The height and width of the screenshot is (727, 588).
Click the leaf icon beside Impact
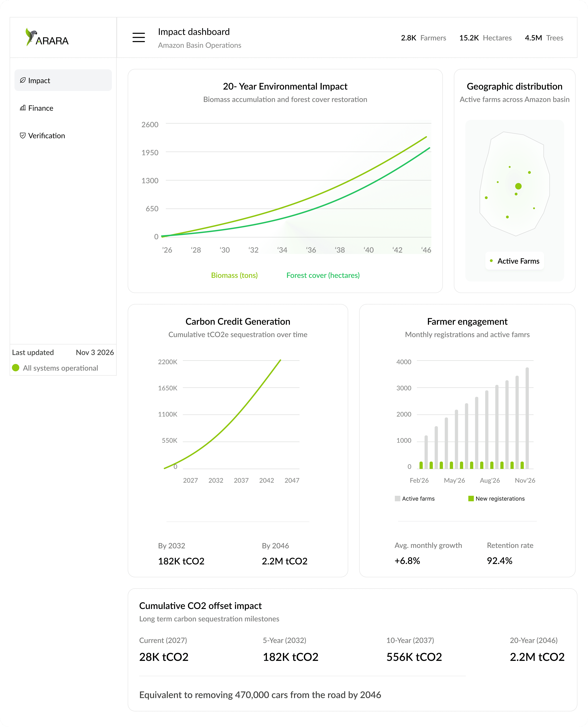click(x=23, y=80)
